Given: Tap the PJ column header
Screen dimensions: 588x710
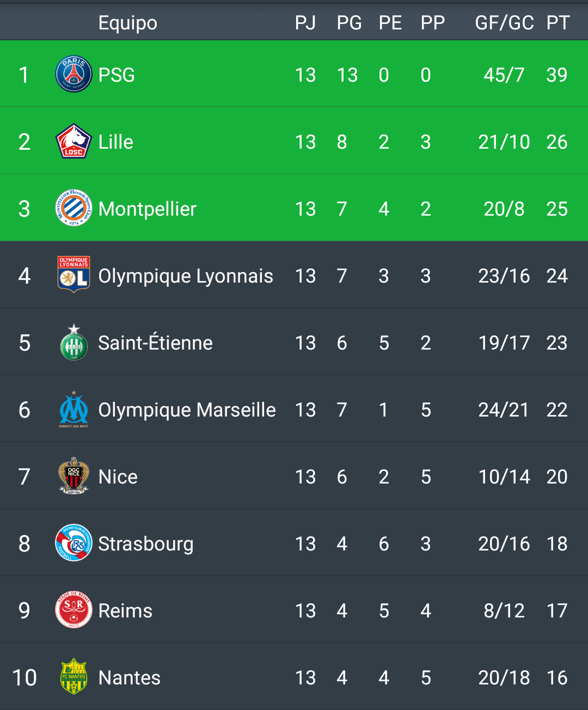Looking at the screenshot, I should [305, 23].
